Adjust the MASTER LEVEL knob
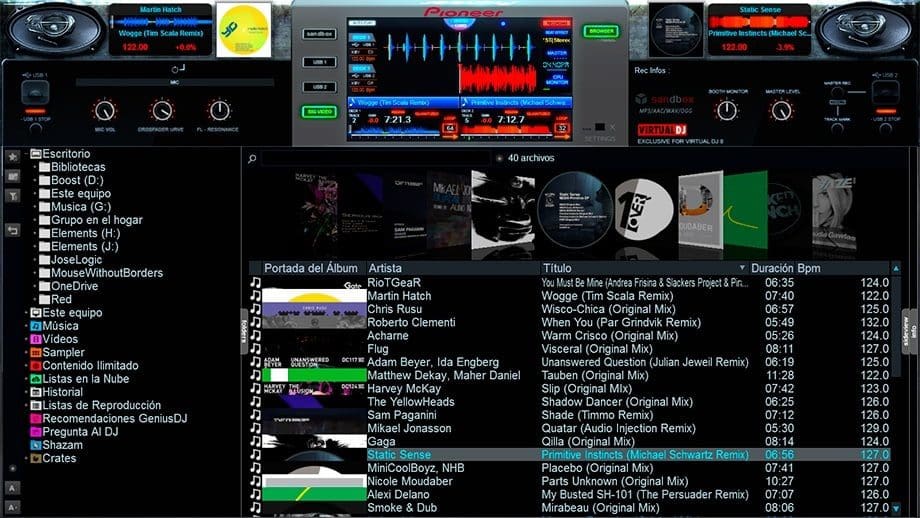This screenshot has width=920, height=518. [781, 110]
